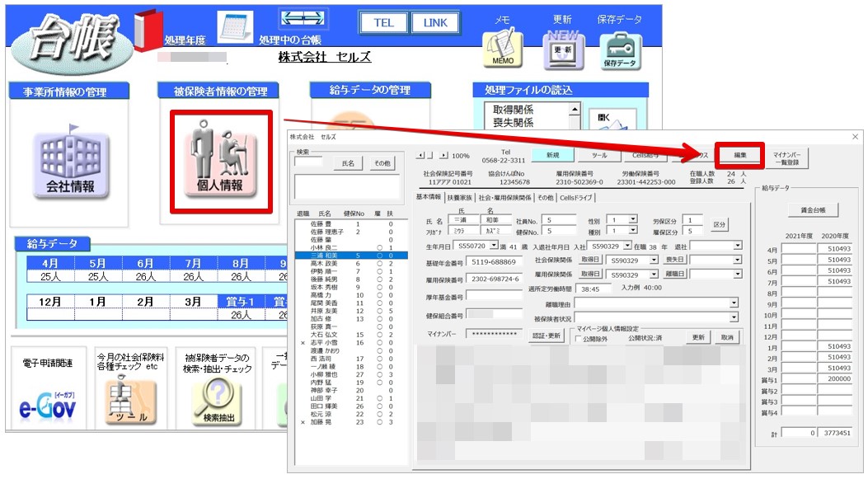
Task: Open the 被保険者状況 dropdown
Action: coord(734,318)
